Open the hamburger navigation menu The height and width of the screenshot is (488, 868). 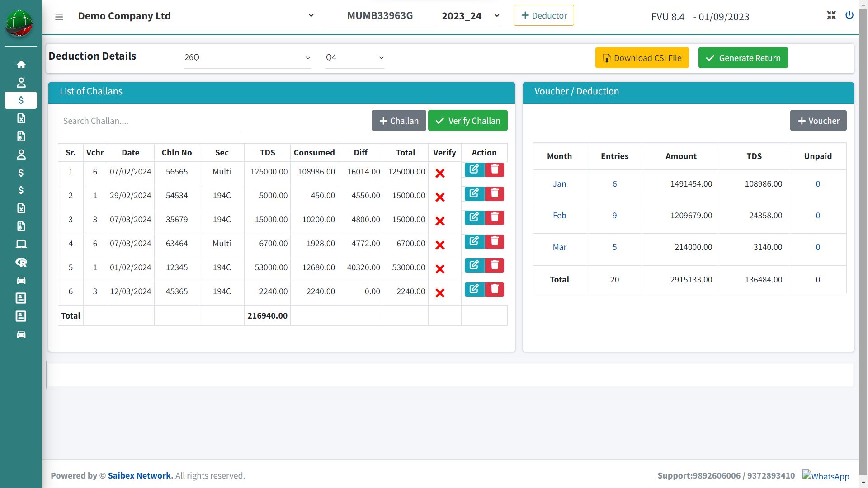click(59, 17)
